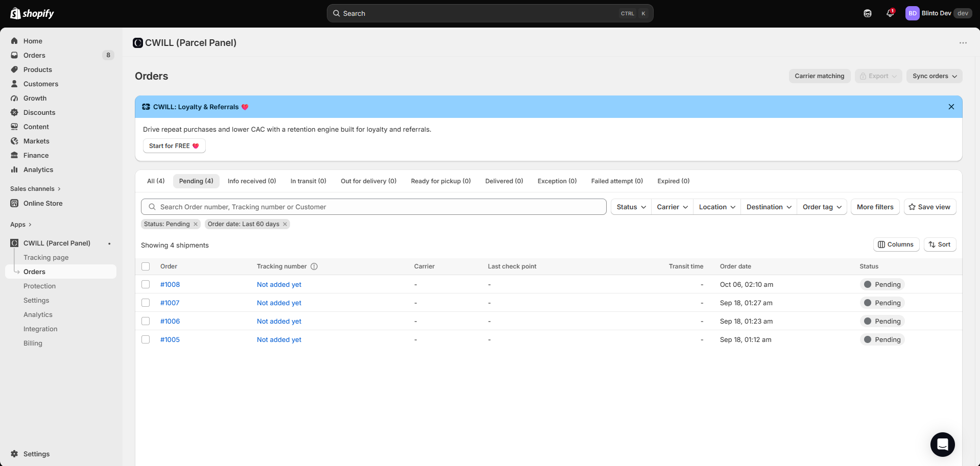Open the Columns editor

(896, 244)
